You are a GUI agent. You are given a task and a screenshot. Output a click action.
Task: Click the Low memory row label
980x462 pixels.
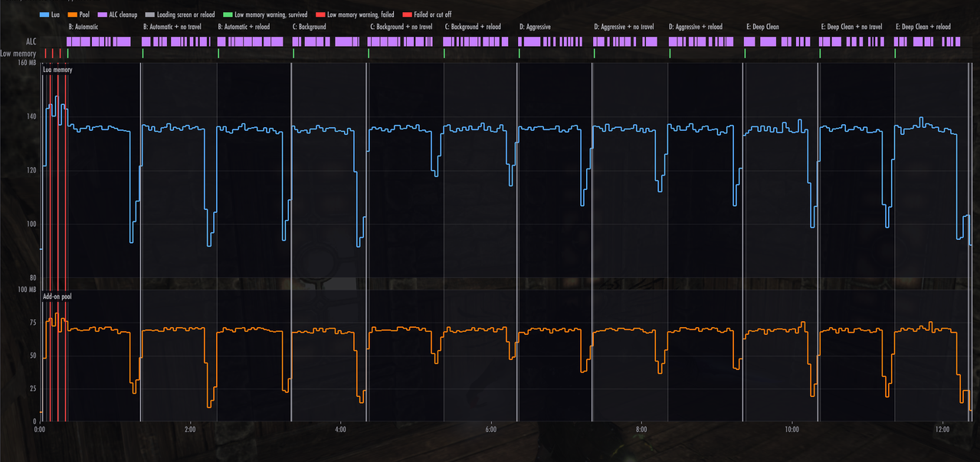tap(18, 54)
